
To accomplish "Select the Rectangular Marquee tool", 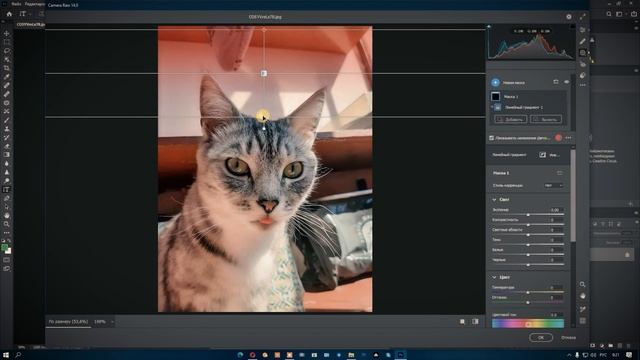I will (x=7, y=42).
